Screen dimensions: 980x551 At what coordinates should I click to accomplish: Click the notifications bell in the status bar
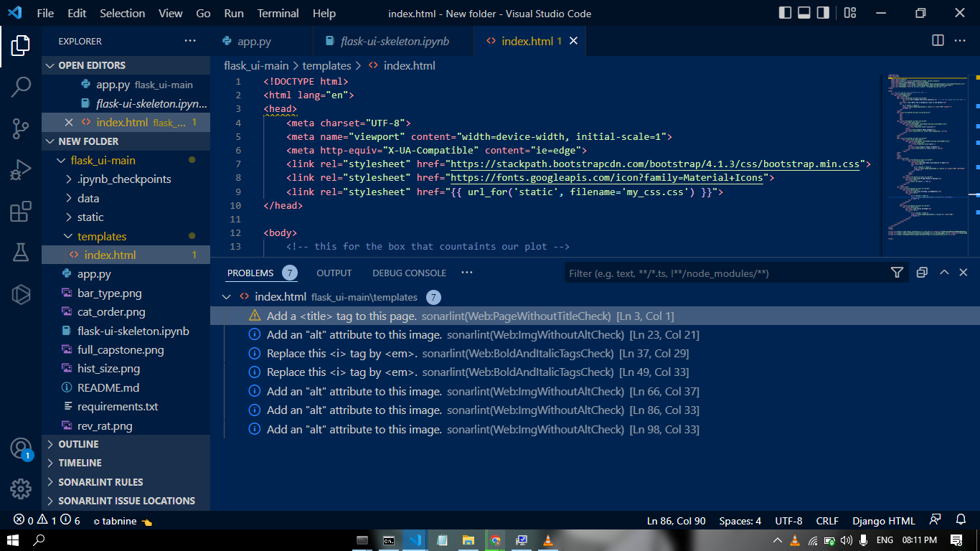tap(961, 520)
